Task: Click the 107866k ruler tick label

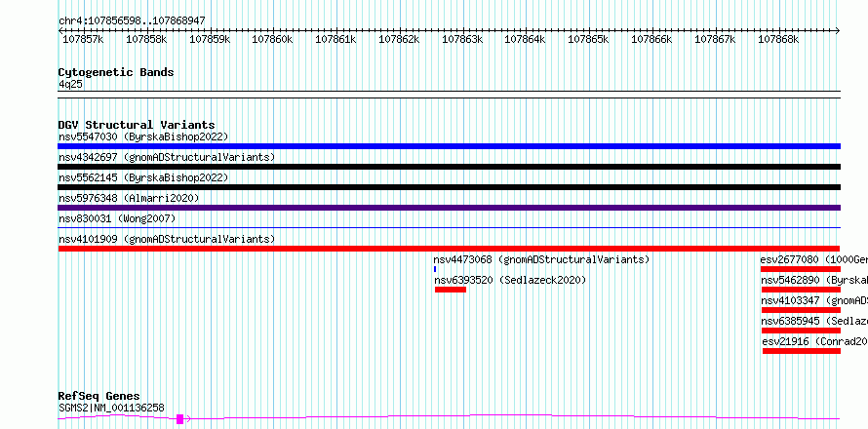Action: tap(651, 39)
